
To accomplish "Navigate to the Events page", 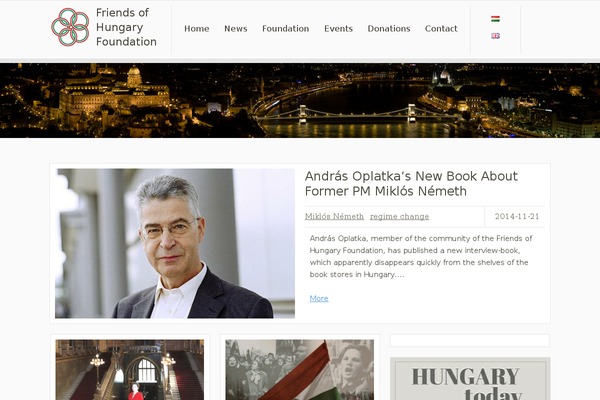I will click(x=338, y=29).
